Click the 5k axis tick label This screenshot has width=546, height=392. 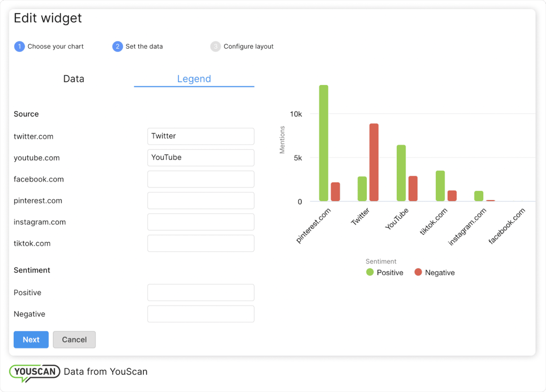pos(298,158)
